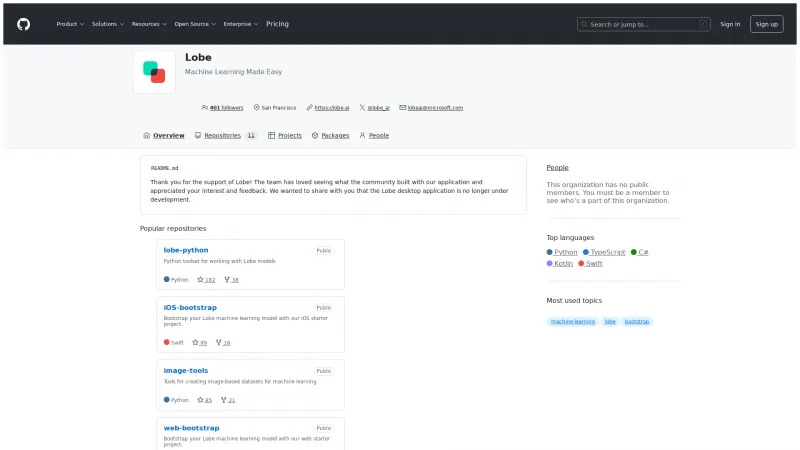The image size is (800, 450).
Task: View lobe-python forks (38)
Action: pyautogui.click(x=231, y=280)
